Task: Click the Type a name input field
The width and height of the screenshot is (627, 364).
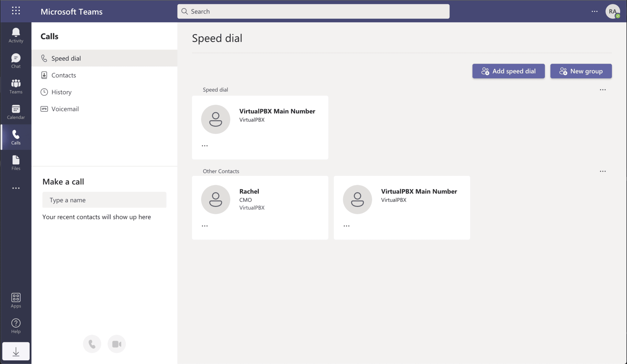Action: point(104,200)
